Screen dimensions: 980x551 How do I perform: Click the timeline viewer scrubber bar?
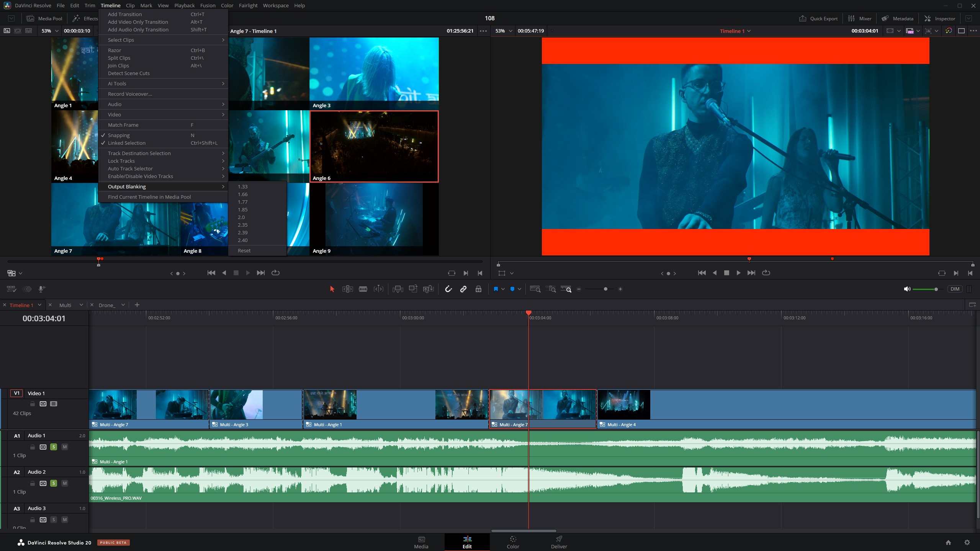point(735,262)
